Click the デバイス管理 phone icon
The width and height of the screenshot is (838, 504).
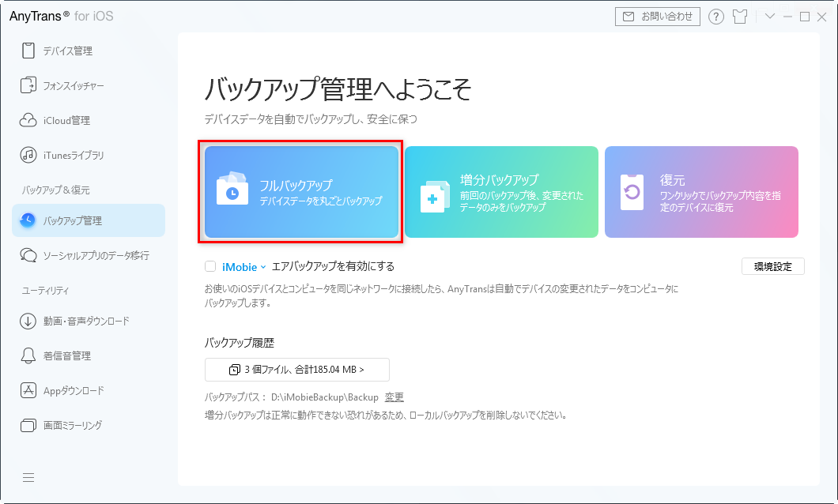pyautogui.click(x=28, y=51)
